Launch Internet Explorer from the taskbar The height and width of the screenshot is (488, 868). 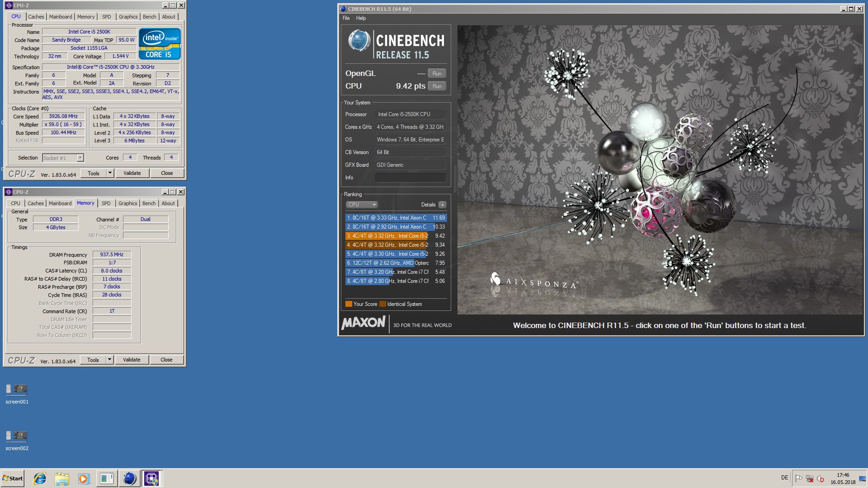tap(40, 479)
